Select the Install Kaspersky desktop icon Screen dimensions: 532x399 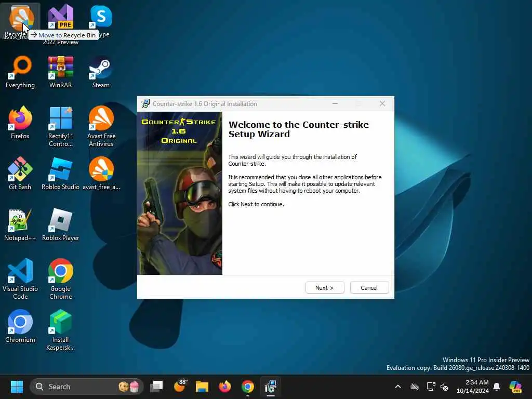pos(60,330)
